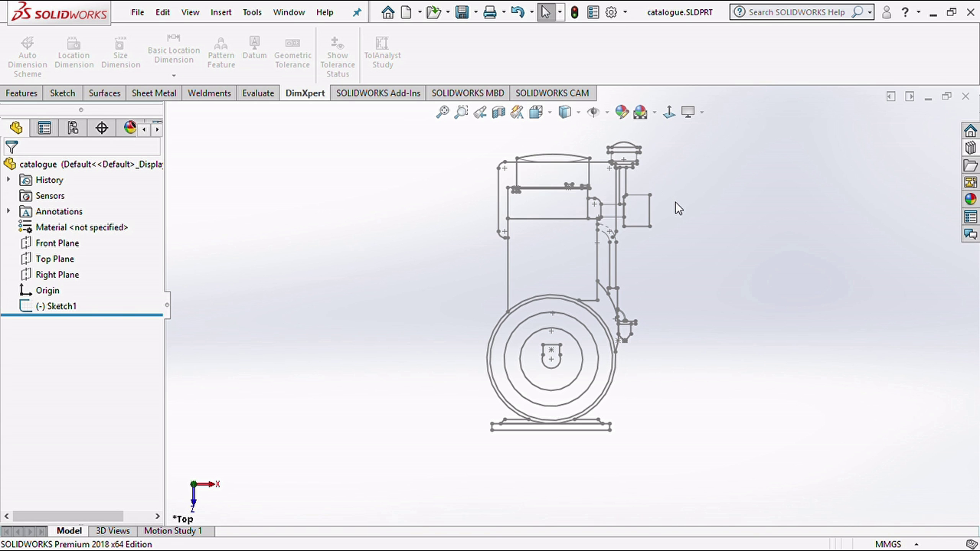
Task: Select Sketch1 in the feature tree
Action: click(x=56, y=306)
